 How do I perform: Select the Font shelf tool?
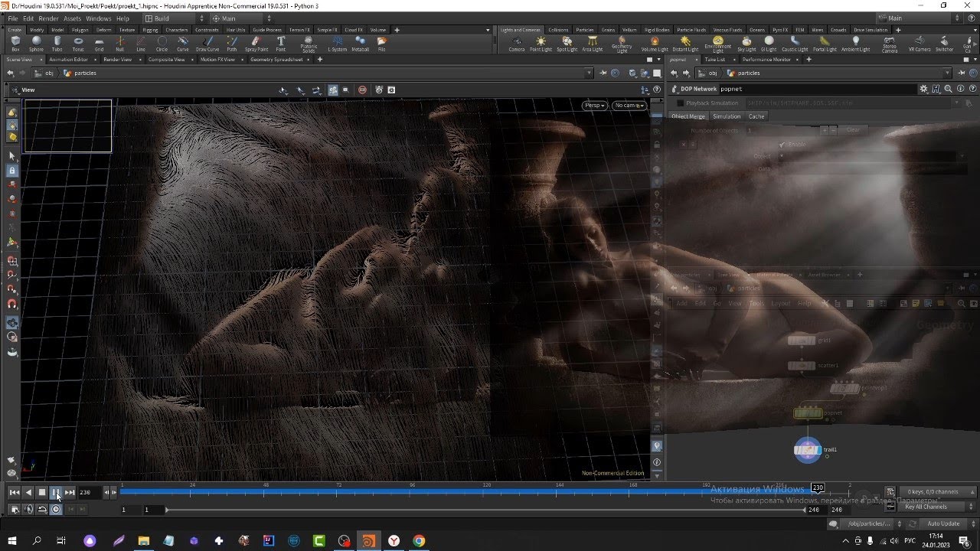coord(281,44)
